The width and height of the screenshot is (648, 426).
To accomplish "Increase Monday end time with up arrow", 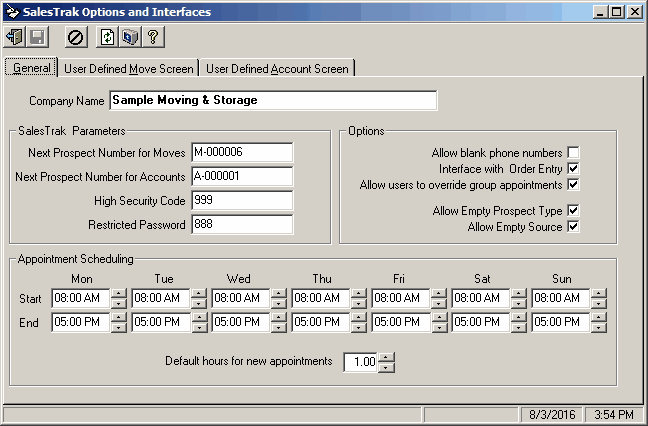I will click(x=119, y=317).
